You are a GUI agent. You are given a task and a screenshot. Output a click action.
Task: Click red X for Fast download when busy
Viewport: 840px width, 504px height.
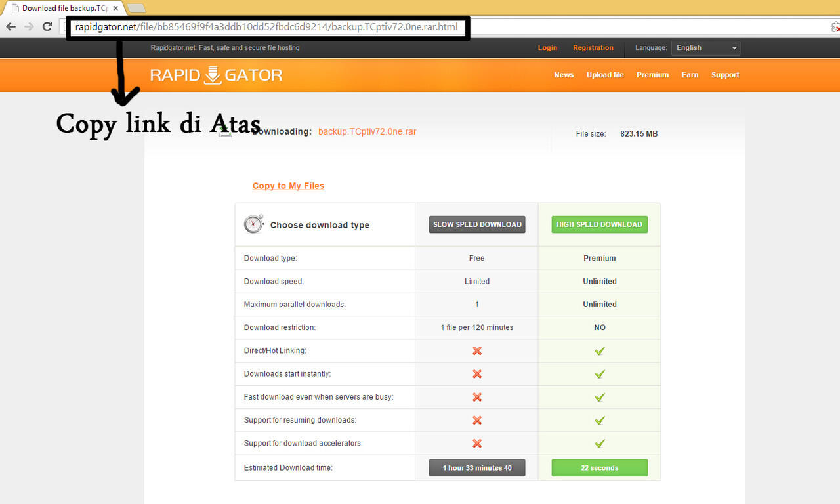pyautogui.click(x=477, y=397)
